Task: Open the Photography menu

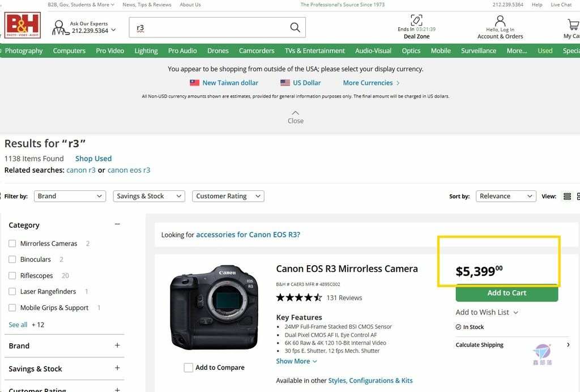Action: [x=24, y=50]
